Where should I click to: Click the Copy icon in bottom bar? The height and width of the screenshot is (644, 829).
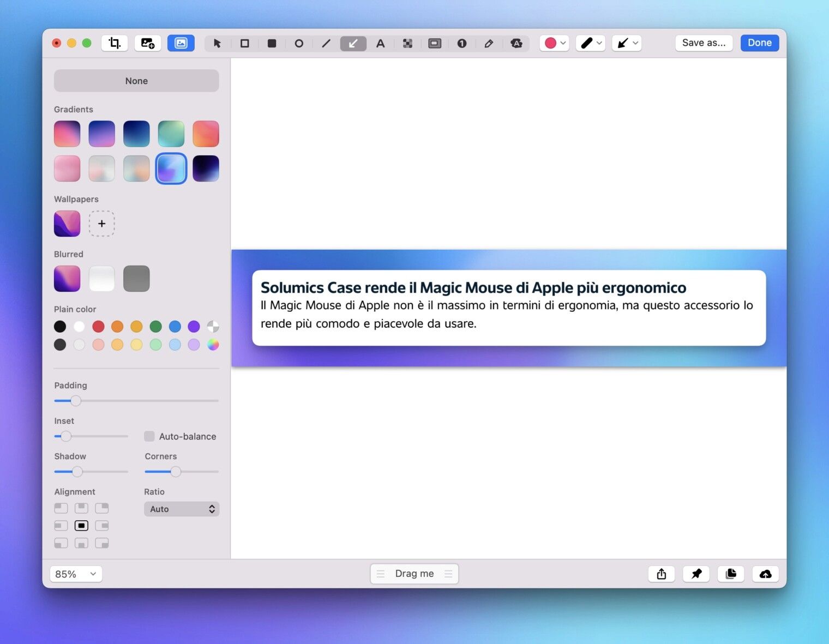point(731,574)
